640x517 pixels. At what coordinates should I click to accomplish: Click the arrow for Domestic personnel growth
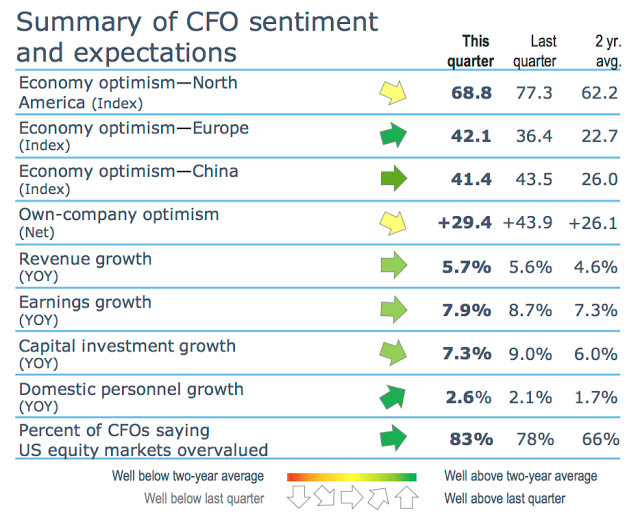click(395, 397)
